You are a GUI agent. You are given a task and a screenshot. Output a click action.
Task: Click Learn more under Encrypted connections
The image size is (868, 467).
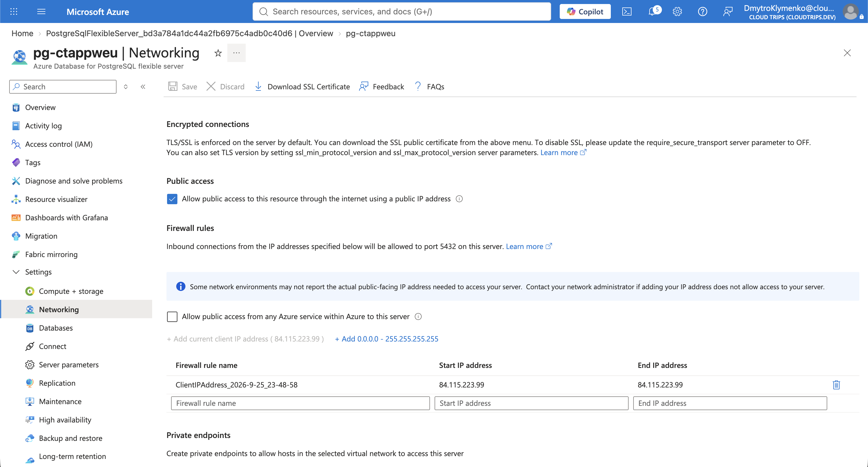(x=563, y=153)
